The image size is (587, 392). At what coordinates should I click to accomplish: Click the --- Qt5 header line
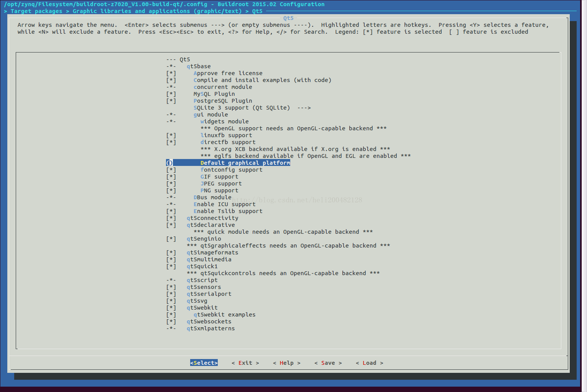[178, 59]
